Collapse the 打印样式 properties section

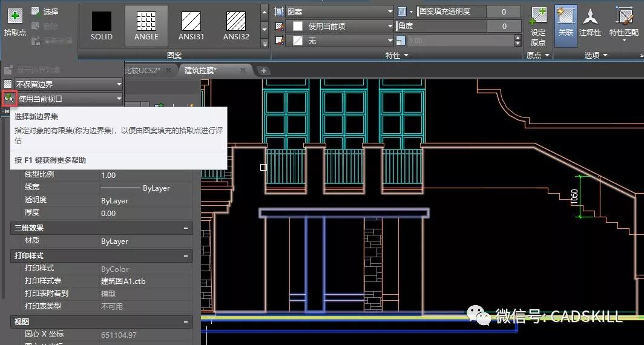click(x=187, y=256)
